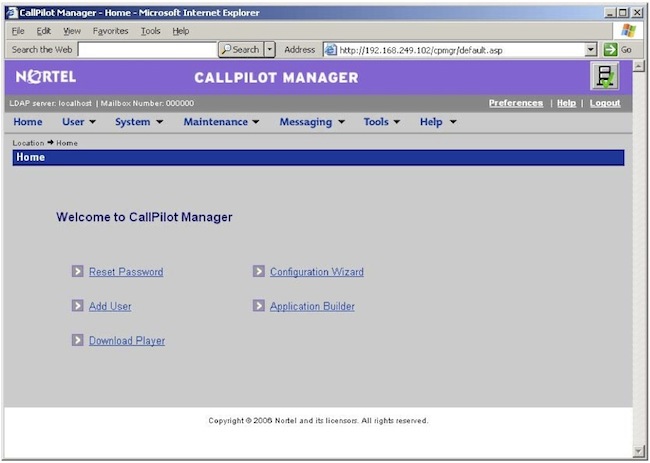Viewport: 650px width, 463px height.
Task: Open the browser View menu
Action: coord(72,31)
